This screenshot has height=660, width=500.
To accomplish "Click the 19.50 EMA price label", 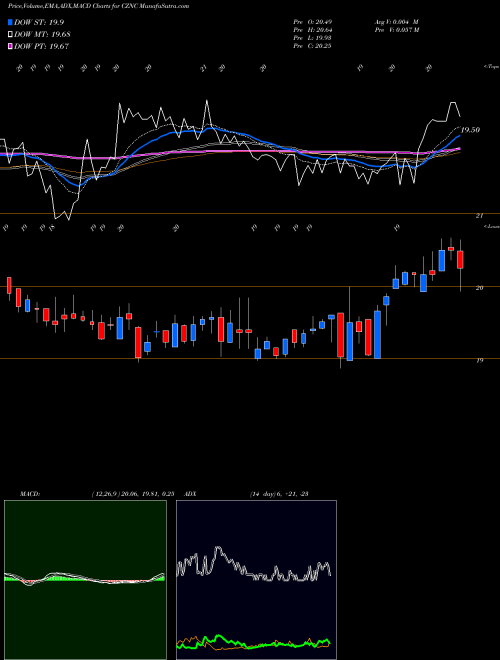I will [470, 130].
